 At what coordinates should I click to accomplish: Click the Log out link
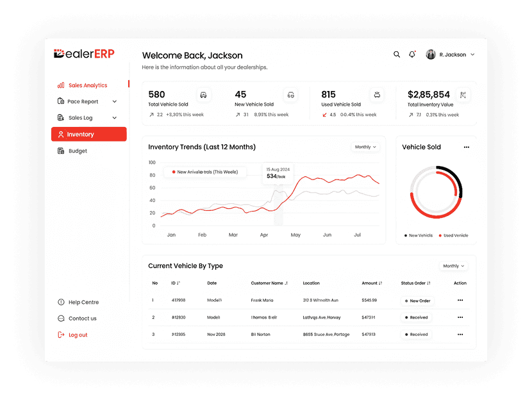[x=78, y=335]
